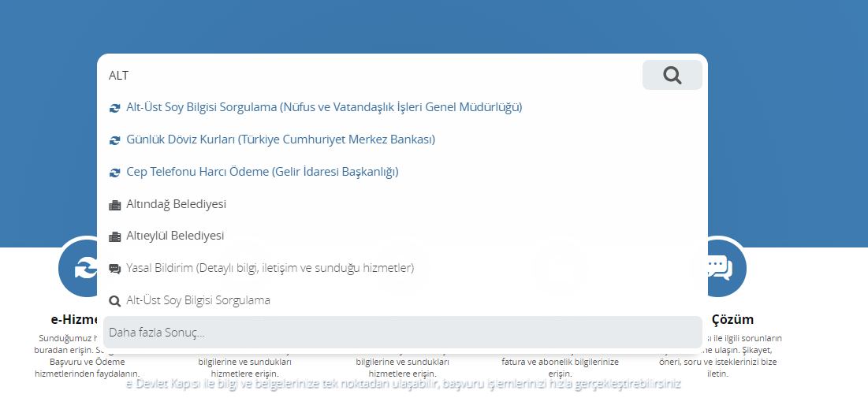This screenshot has height=398, width=868.
Task: Open Alt-Üst Soy Bilgisi Sorgulama (Nüfus ve Vatandaşlık) result
Action: coord(324,106)
